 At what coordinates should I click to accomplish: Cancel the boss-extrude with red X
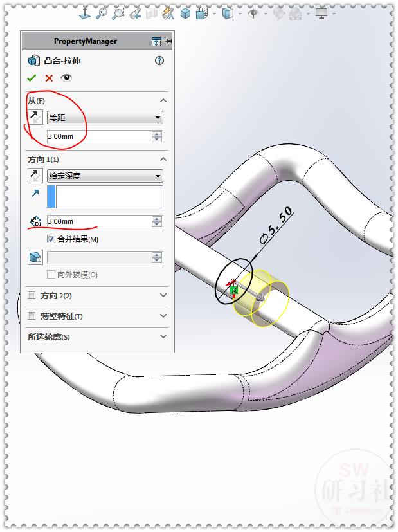point(49,78)
